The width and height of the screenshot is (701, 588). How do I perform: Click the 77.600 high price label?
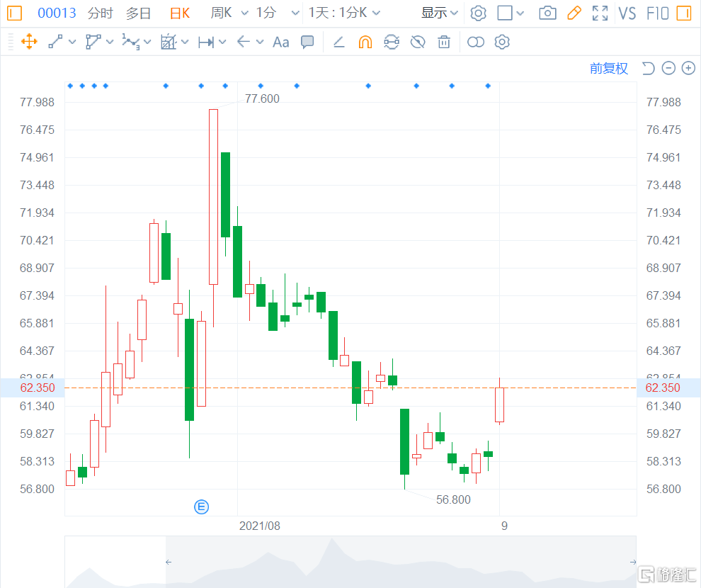[262, 98]
